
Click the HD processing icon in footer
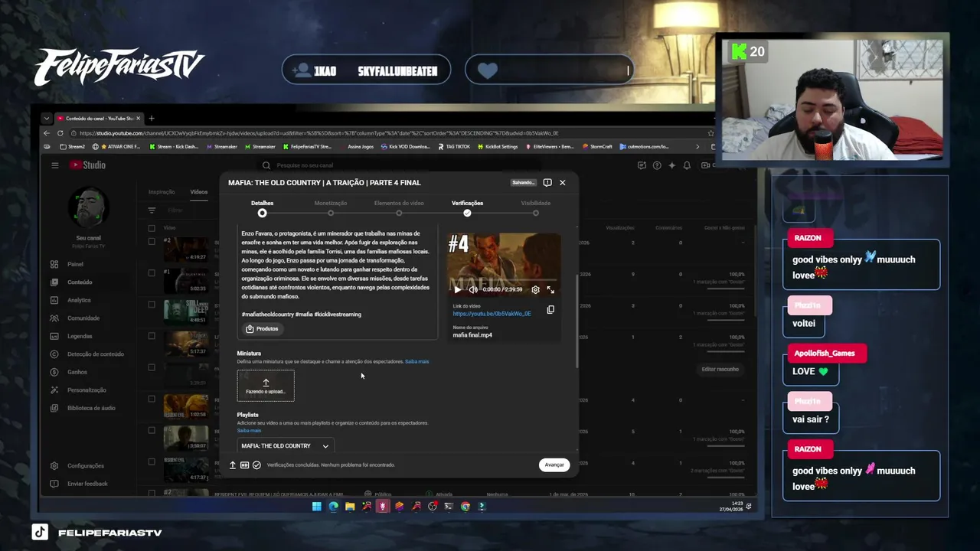coord(244,465)
